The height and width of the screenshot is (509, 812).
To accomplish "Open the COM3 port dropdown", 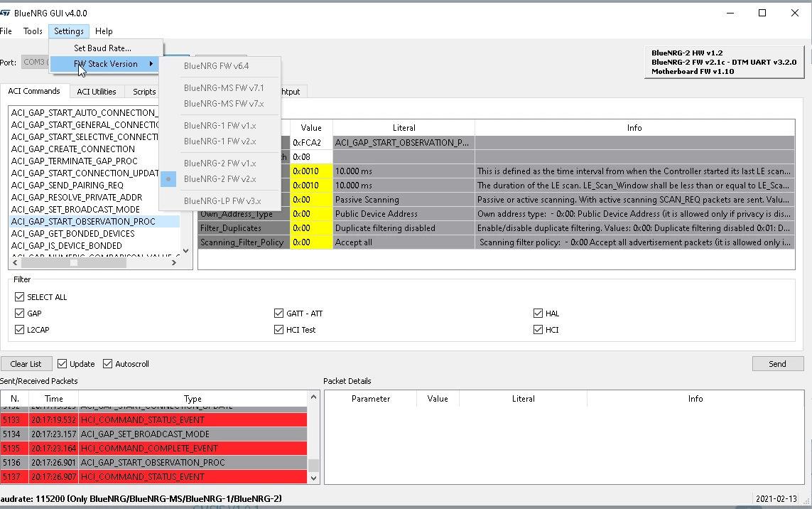I will [36, 62].
